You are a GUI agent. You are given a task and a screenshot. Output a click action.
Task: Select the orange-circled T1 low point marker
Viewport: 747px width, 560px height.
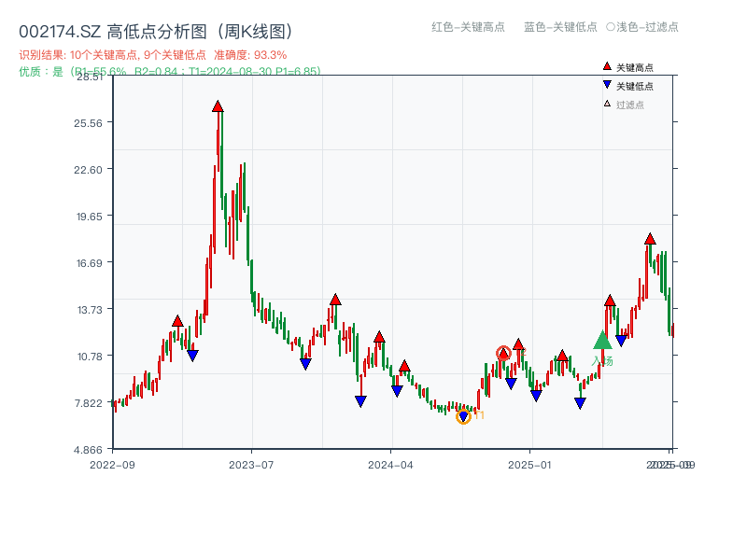tap(464, 415)
